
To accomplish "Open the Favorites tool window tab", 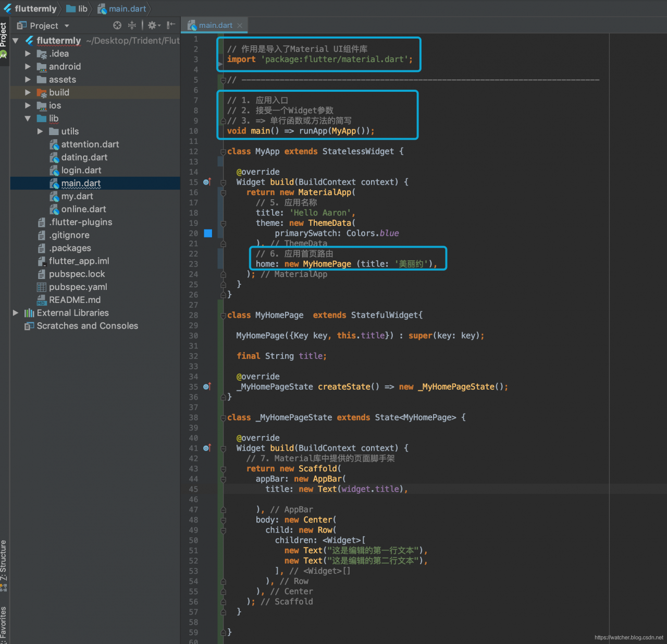I will tap(4, 624).
